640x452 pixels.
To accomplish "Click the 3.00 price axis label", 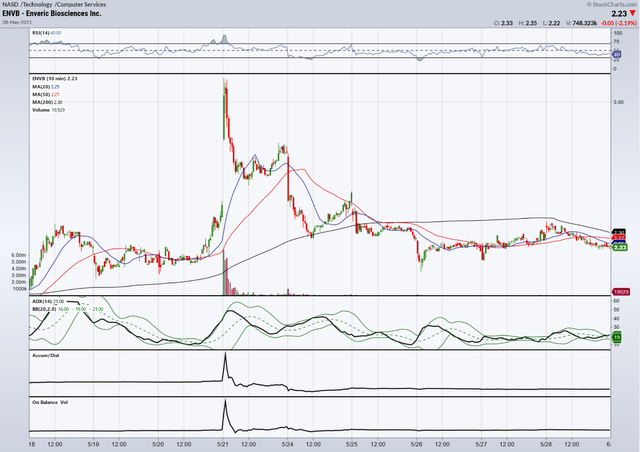I will pos(618,102).
